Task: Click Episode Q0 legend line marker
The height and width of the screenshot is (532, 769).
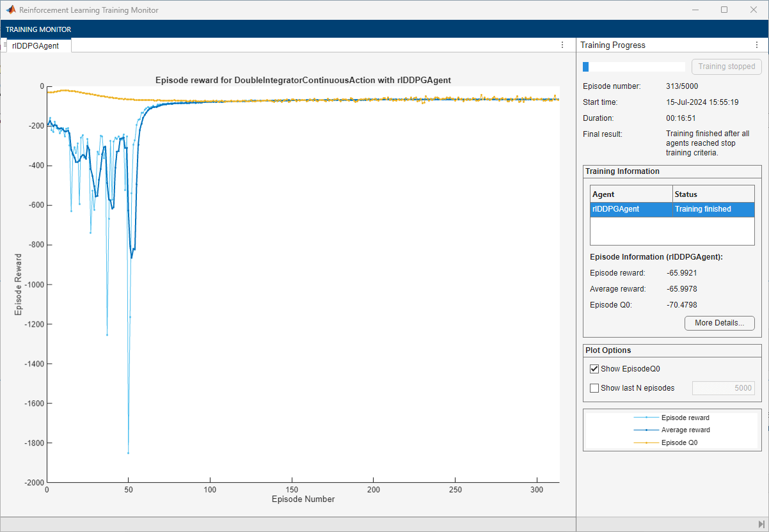Action: [x=646, y=442]
